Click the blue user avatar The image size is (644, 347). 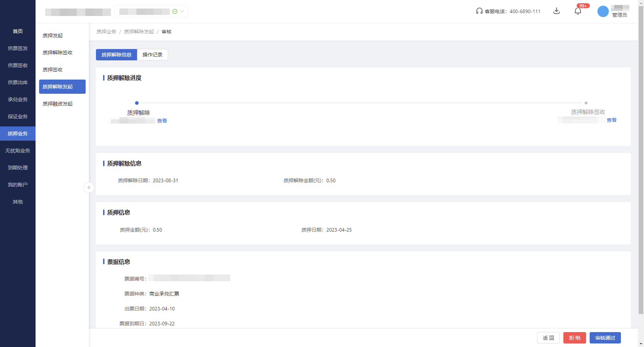pyautogui.click(x=603, y=11)
